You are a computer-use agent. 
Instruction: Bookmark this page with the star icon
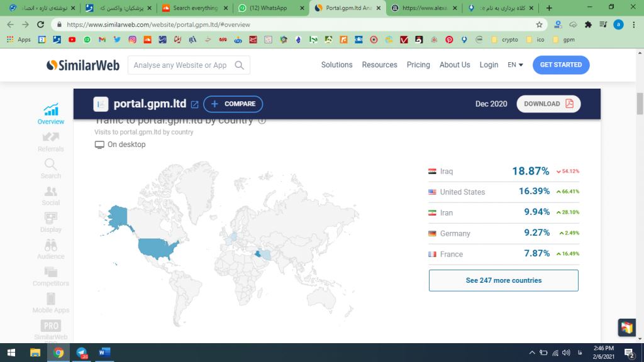pyautogui.click(x=539, y=25)
